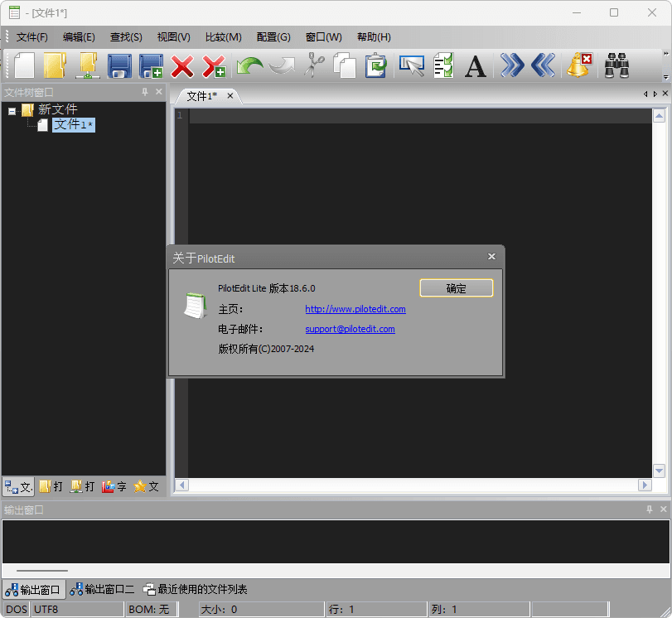Collapse the 新文件 tree node
The image size is (672, 618).
click(x=12, y=112)
